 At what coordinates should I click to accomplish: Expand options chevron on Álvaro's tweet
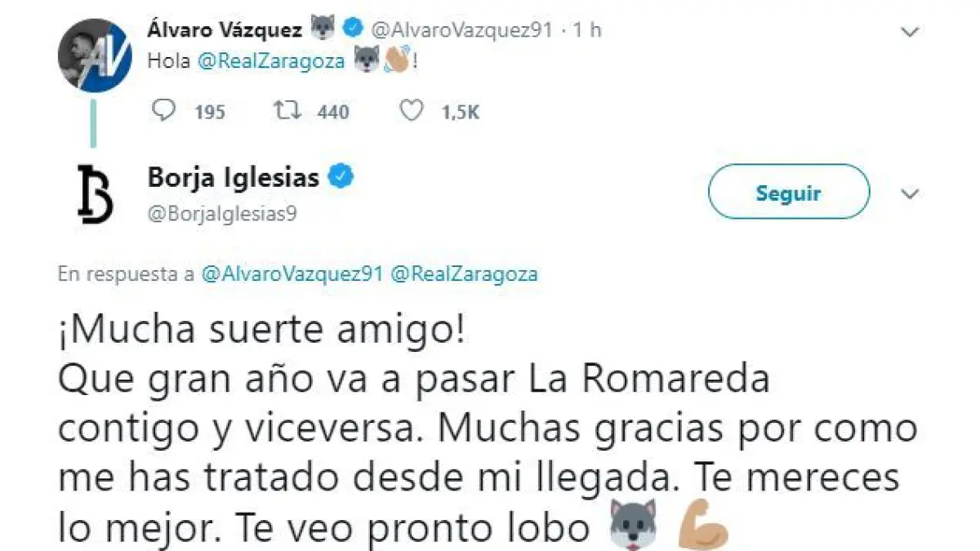pyautogui.click(x=908, y=32)
